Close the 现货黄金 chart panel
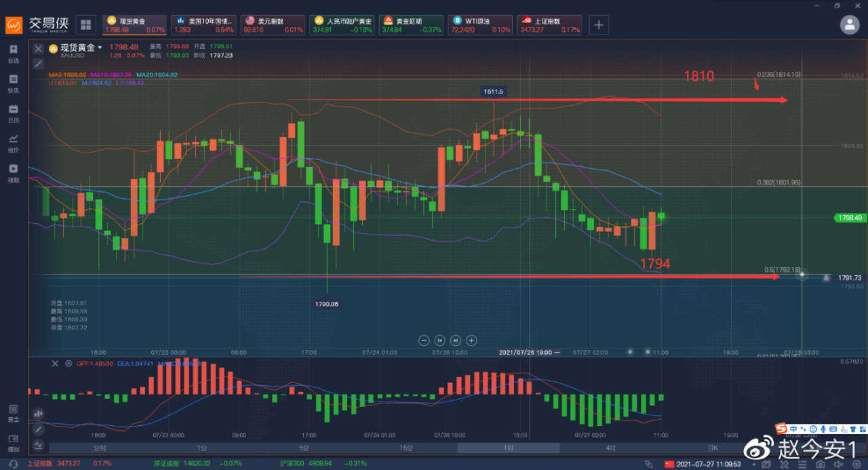Screen dimensions: 868x470 click(x=38, y=48)
